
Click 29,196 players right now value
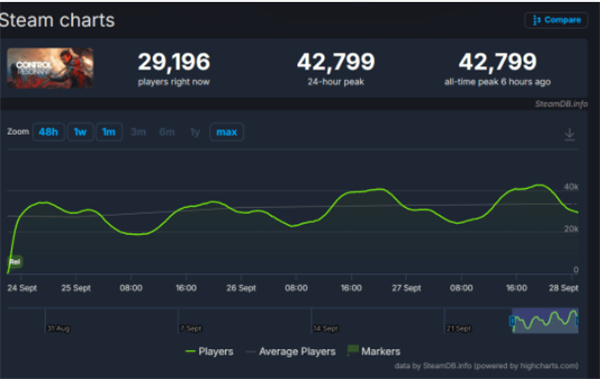(x=174, y=62)
